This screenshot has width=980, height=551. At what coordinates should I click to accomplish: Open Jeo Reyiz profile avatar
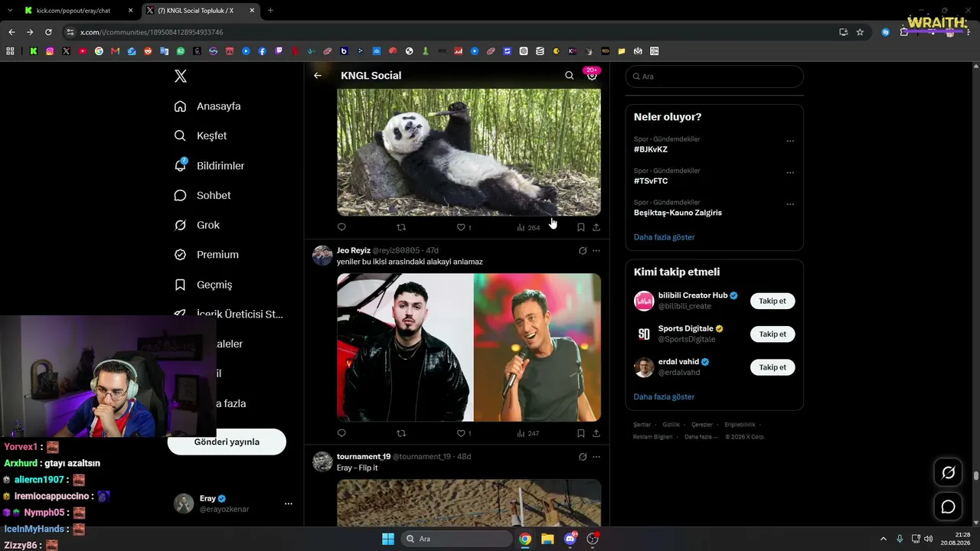(322, 256)
